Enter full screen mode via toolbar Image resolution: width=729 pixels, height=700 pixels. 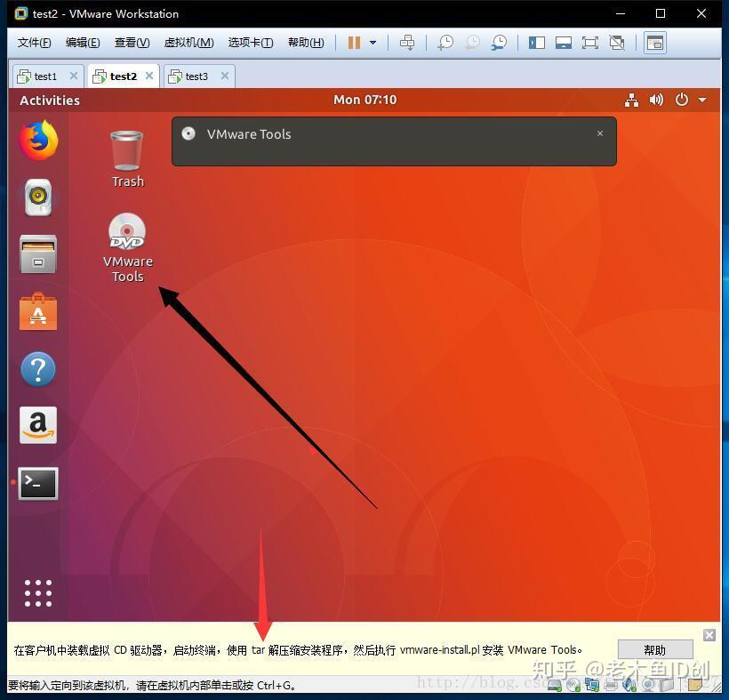(590, 43)
